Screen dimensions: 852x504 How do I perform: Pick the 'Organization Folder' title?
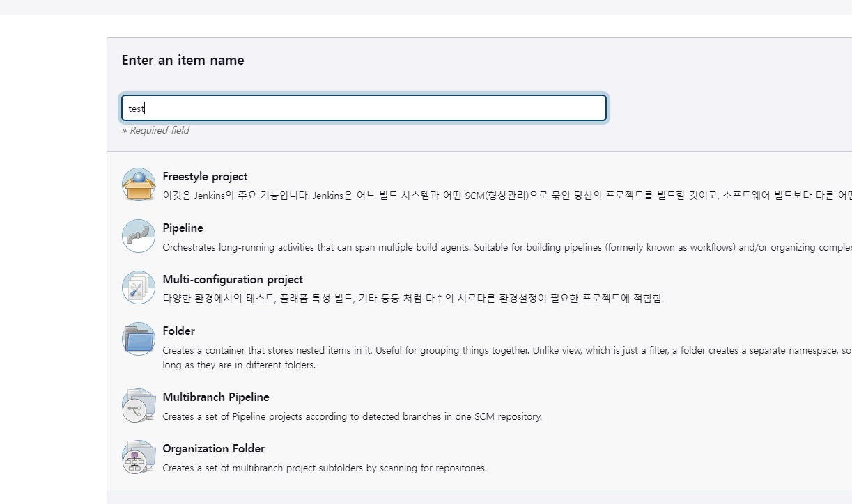click(214, 449)
